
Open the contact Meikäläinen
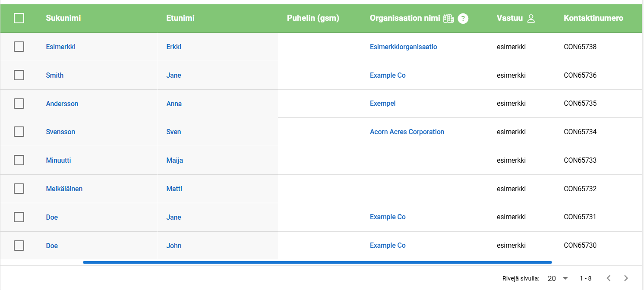pos(64,189)
